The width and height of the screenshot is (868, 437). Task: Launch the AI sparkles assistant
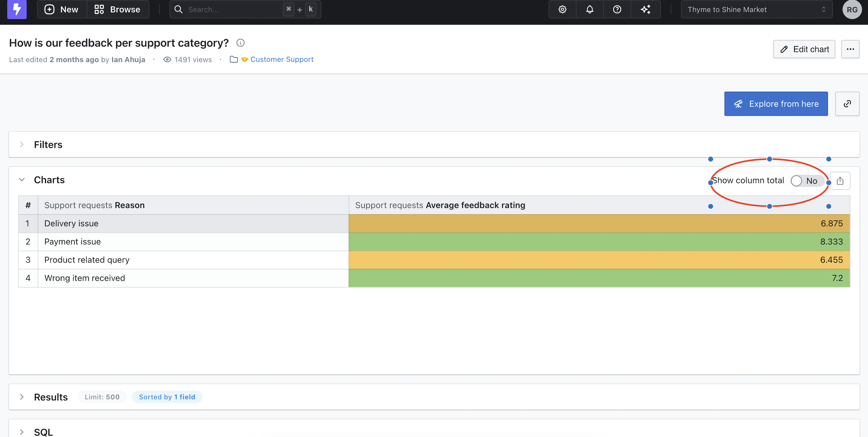(646, 9)
